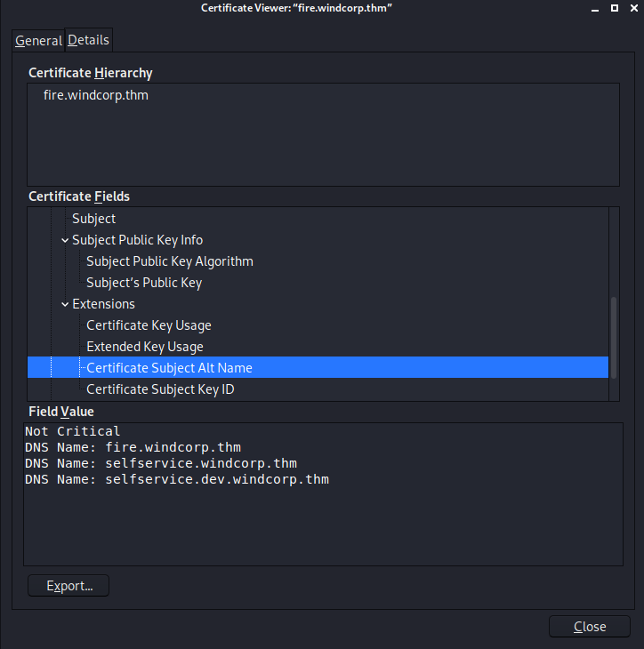Select the Details tab

click(88, 40)
